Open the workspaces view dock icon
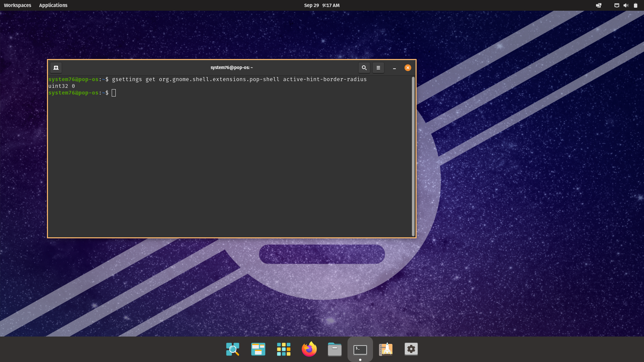This screenshot has width=644, height=362. [258, 349]
